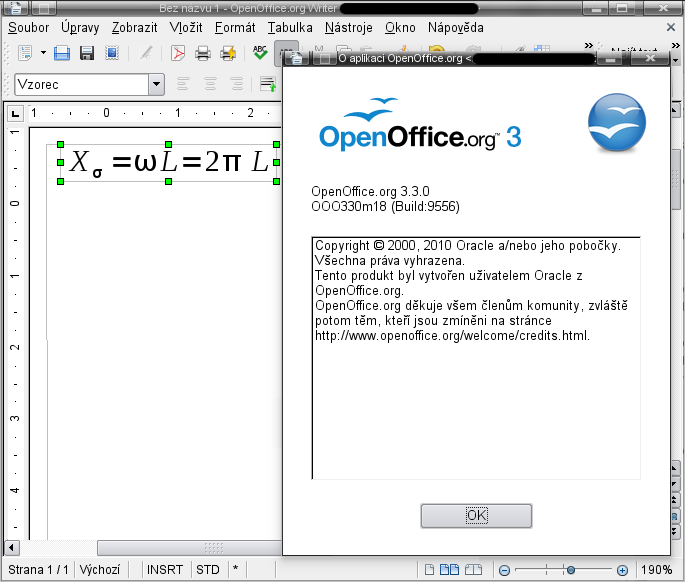Click the line spacing icon with green arrow
This screenshot has height=582, width=685.
point(268,84)
